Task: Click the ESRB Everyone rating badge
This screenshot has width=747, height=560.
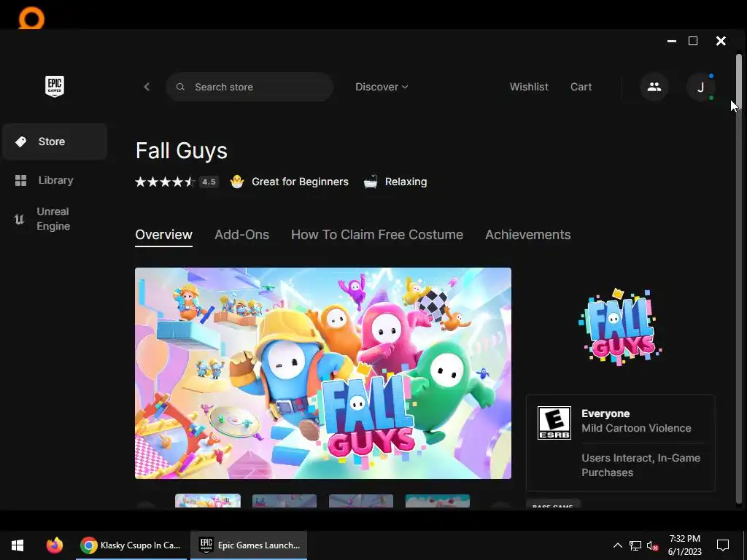Action: (x=554, y=423)
